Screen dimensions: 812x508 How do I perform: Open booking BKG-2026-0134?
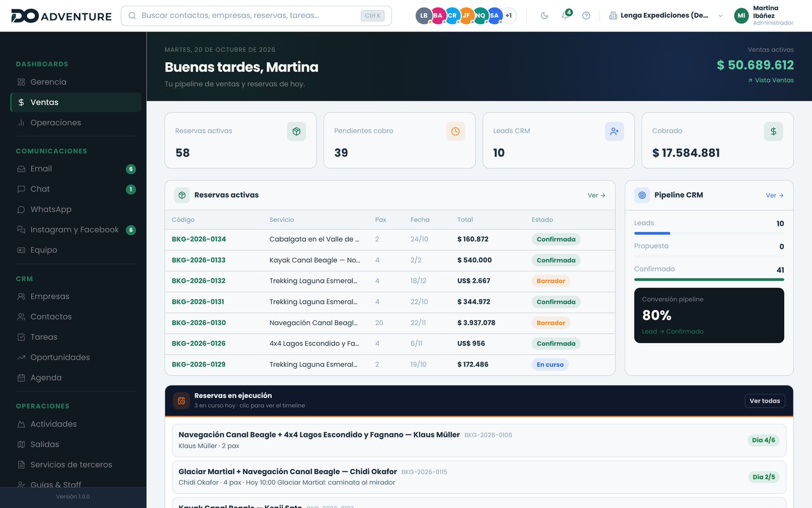[x=199, y=239]
